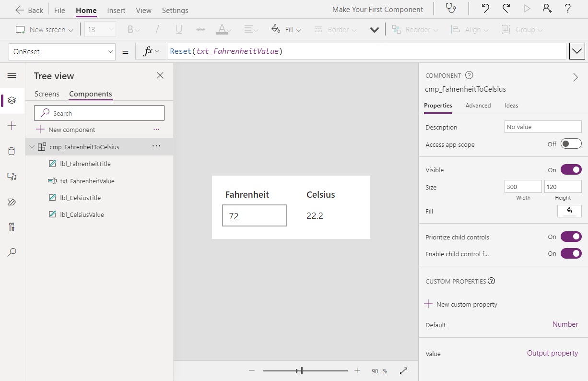Select the Tree view icon in left rail
Image resolution: width=588 pixels, height=381 pixels.
pos(12,101)
